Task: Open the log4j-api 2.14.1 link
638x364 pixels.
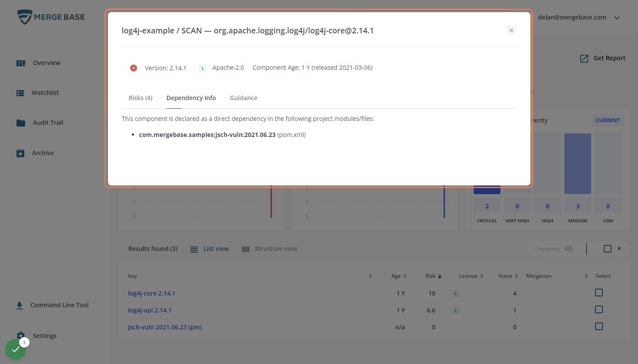Action: 150,310
